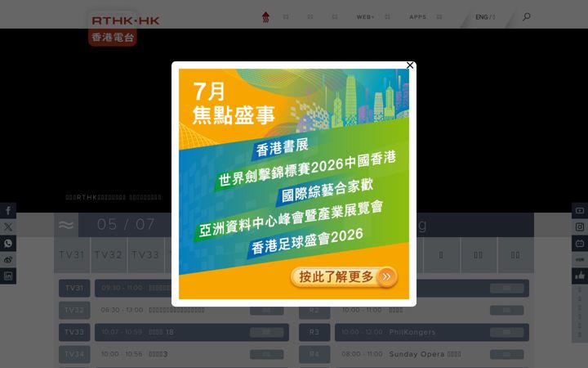This screenshot has height=368, width=588.
Task: Open the 06:30 - 13:00 TV32 programme
Action: click(192, 310)
